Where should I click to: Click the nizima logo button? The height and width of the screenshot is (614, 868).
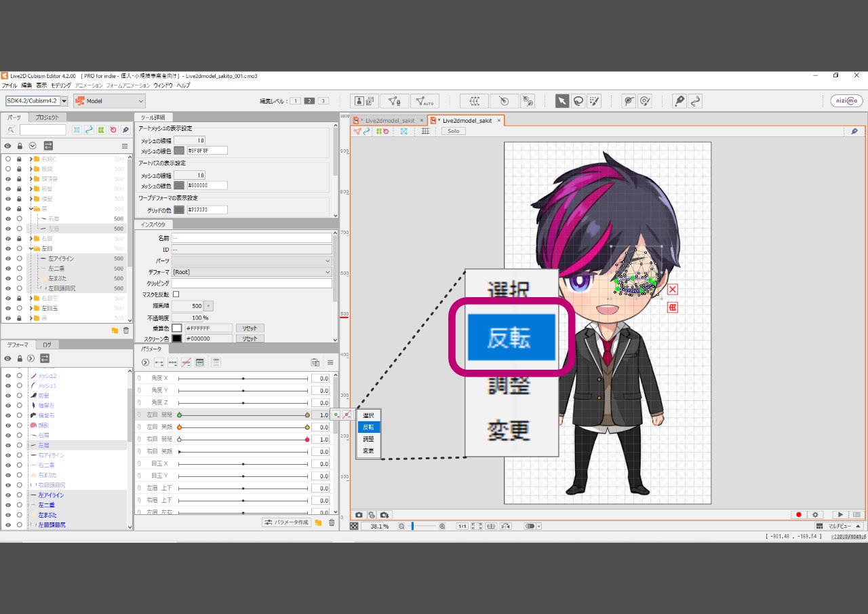point(846,101)
